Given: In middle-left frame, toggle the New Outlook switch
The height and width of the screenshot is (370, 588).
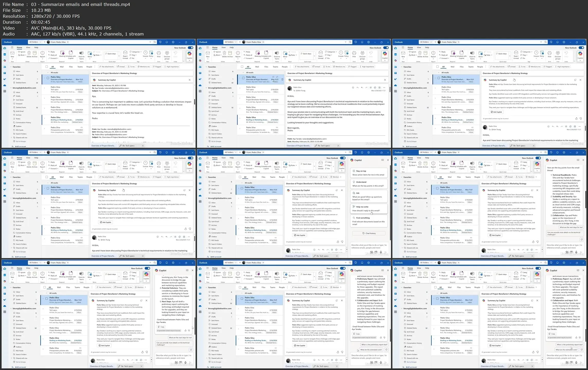Looking at the screenshot, I should pos(191,158).
